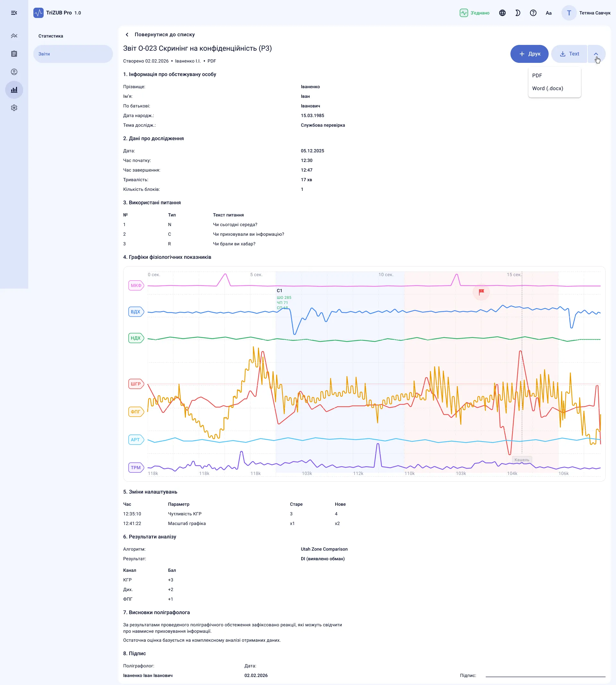Open the user profile sidebar icon
The width and height of the screenshot is (616, 685).
click(x=14, y=72)
